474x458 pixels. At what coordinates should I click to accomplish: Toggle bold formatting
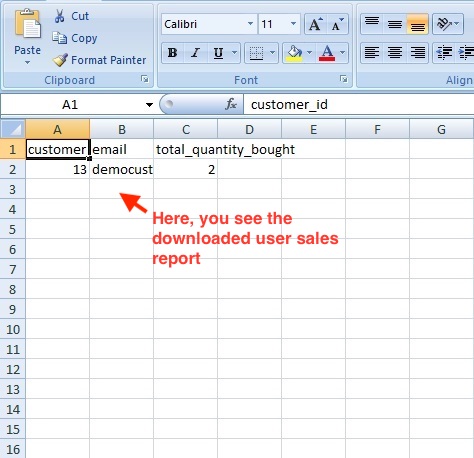point(173,53)
